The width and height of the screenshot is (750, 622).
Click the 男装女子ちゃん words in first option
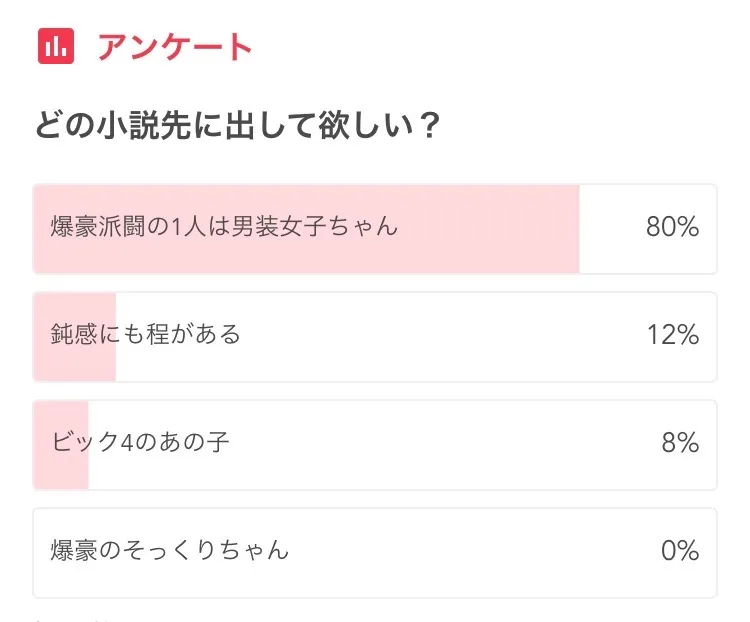(x=315, y=226)
